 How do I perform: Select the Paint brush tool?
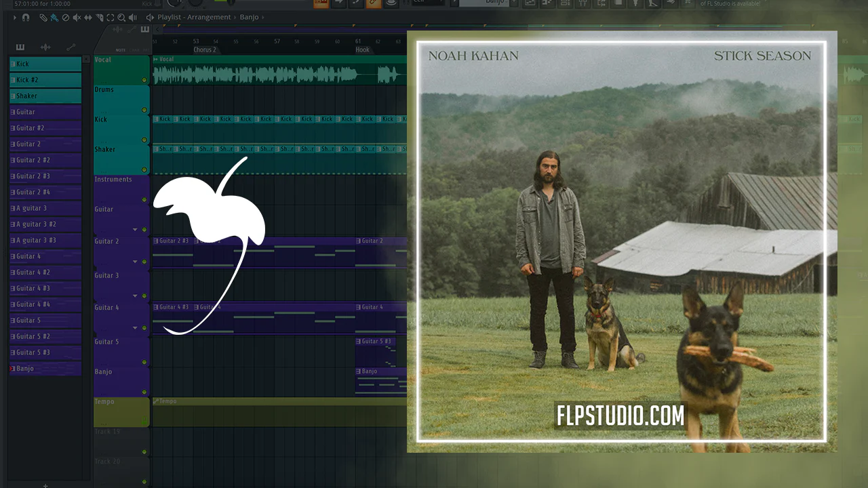click(x=54, y=17)
